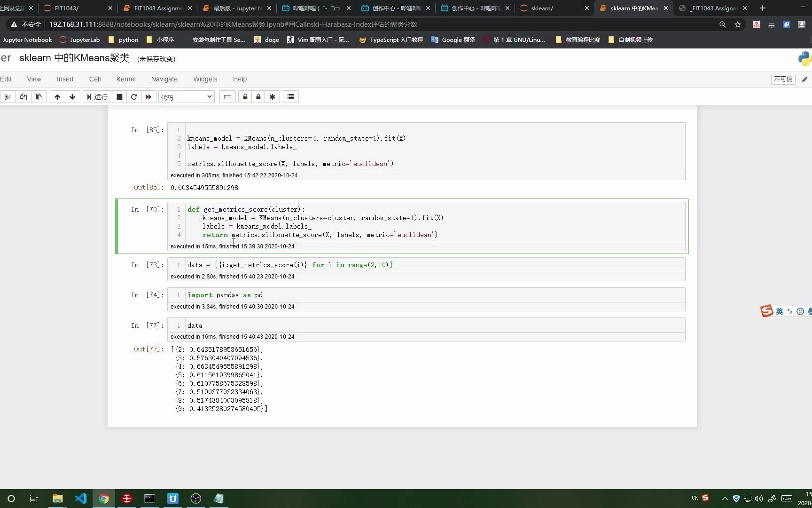Click the browser zoom magnifier icon
The height and width of the screenshot is (508, 812).
click(723, 24)
